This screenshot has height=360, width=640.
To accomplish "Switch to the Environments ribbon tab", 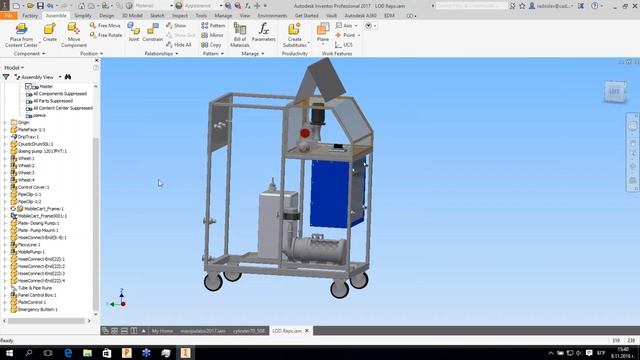I will click(x=272, y=16).
